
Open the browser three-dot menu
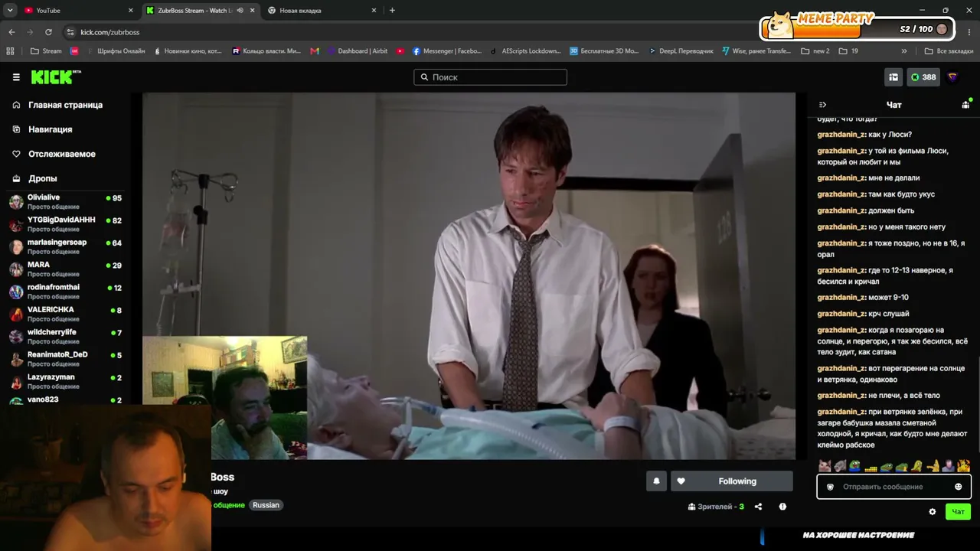(x=969, y=32)
